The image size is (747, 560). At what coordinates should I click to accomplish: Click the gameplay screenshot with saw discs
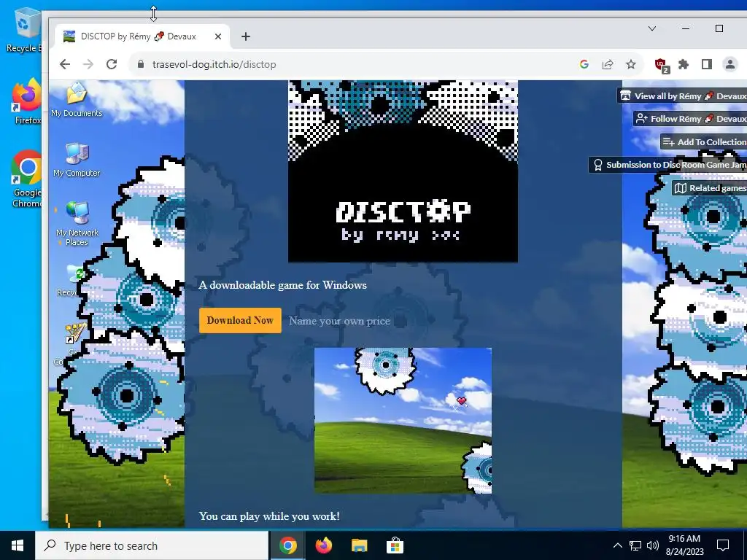point(403,421)
